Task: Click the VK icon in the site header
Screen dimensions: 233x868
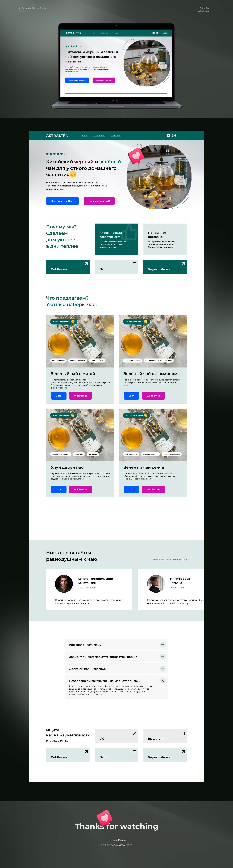Action: point(168,135)
